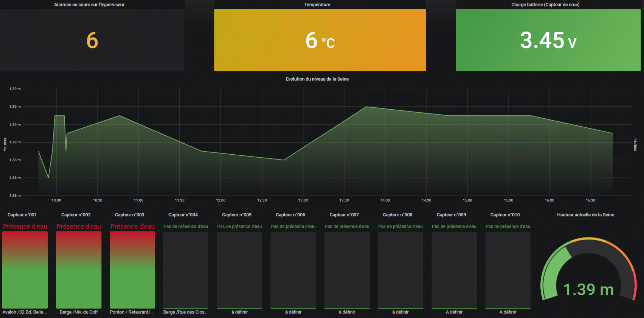Open the 'Capteur n°003' panel title

129,215
